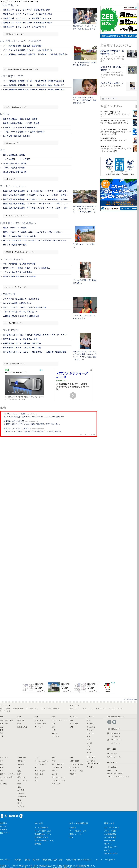Open サイトポリシー at the page bottom
This screenshot has height=868, width=139.
pyautogui.click(x=6, y=860)
